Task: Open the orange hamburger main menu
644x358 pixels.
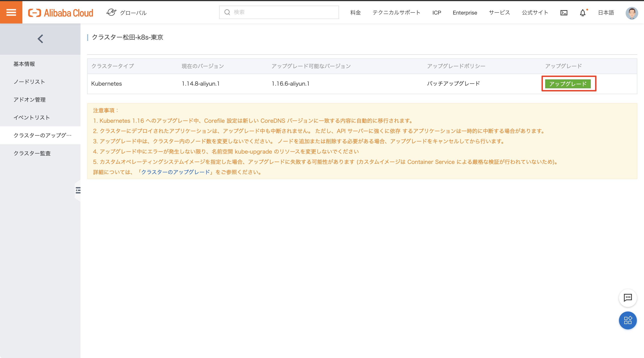Action: [x=11, y=12]
